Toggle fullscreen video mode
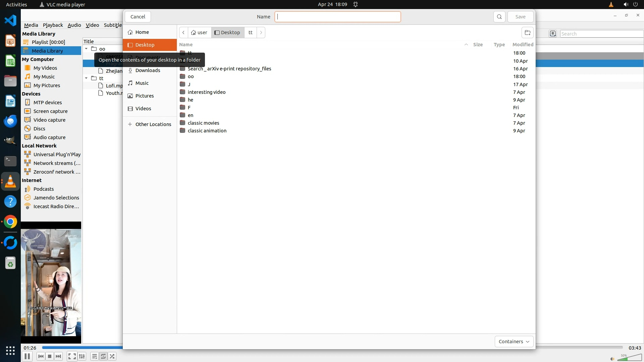 72,356
